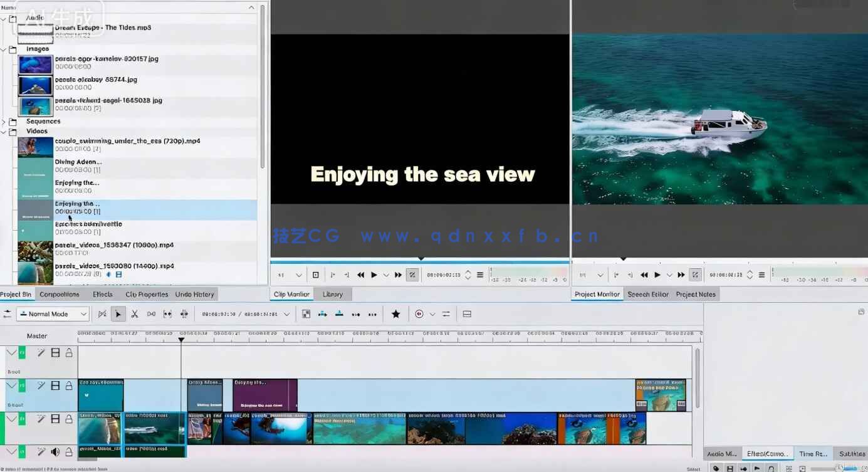
Task: Switch to the Compositions tab
Action: [x=60, y=294]
